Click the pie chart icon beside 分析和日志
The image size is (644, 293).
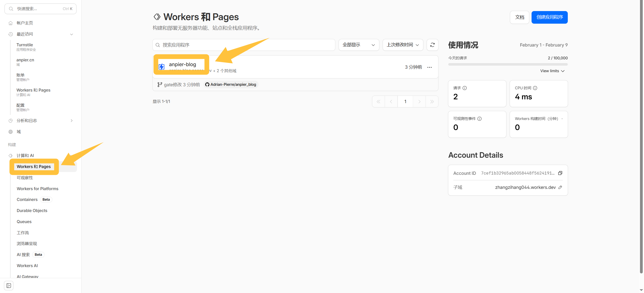click(x=11, y=121)
